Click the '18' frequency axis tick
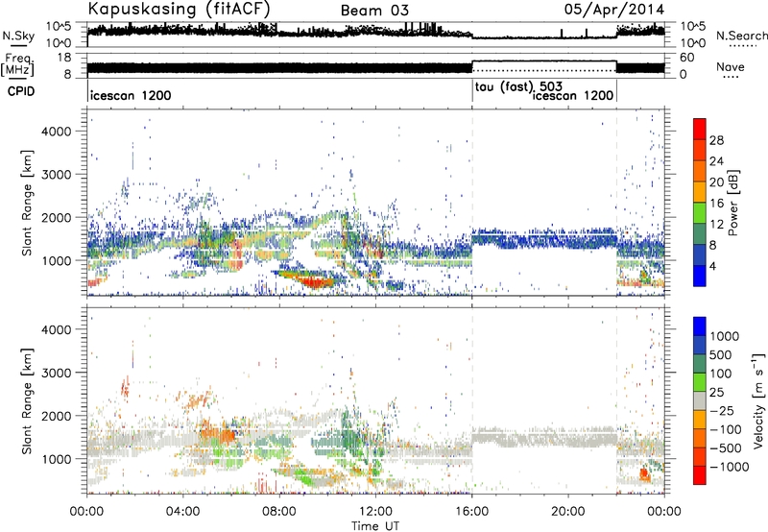Viewport: 768px width, 532px height. click(64, 58)
